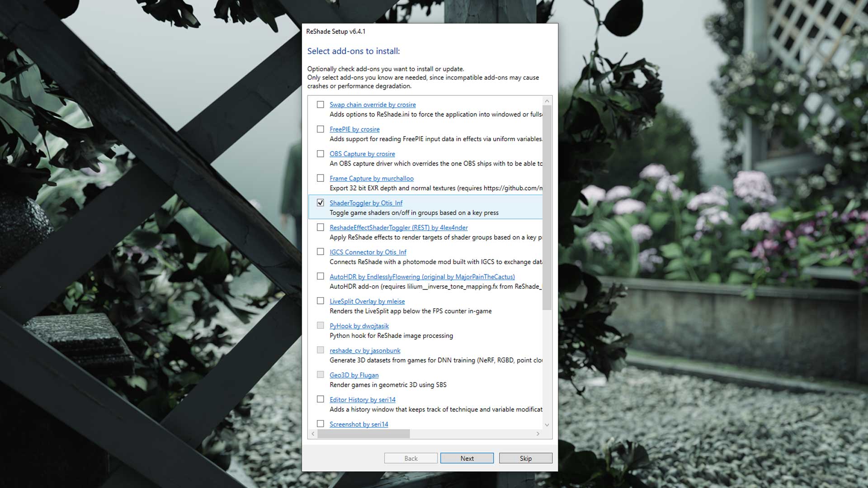The image size is (868, 488).
Task: Click the scroll down arrow in add-on list
Action: pyautogui.click(x=547, y=425)
